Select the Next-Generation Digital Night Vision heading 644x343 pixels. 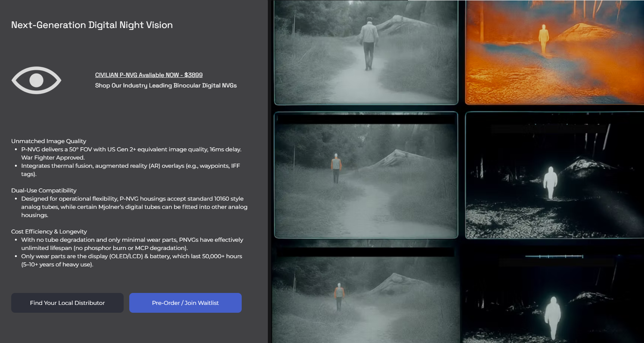click(x=92, y=25)
